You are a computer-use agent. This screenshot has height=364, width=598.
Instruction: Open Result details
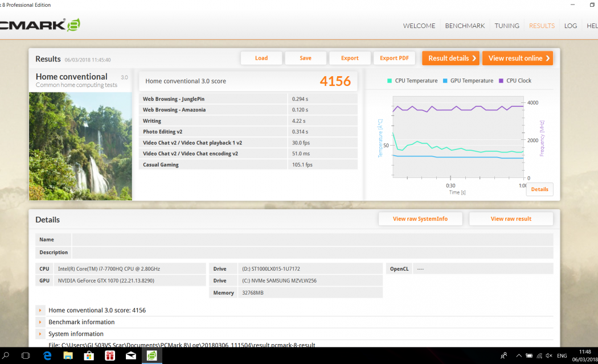pyautogui.click(x=451, y=58)
